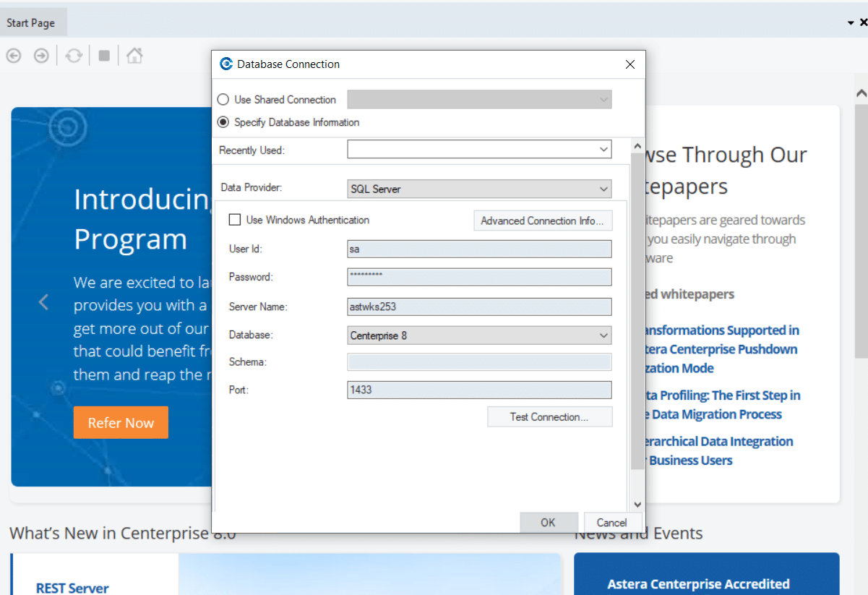This screenshot has height=595, width=868.
Task: Click the refresh page icon
Action: tap(74, 56)
